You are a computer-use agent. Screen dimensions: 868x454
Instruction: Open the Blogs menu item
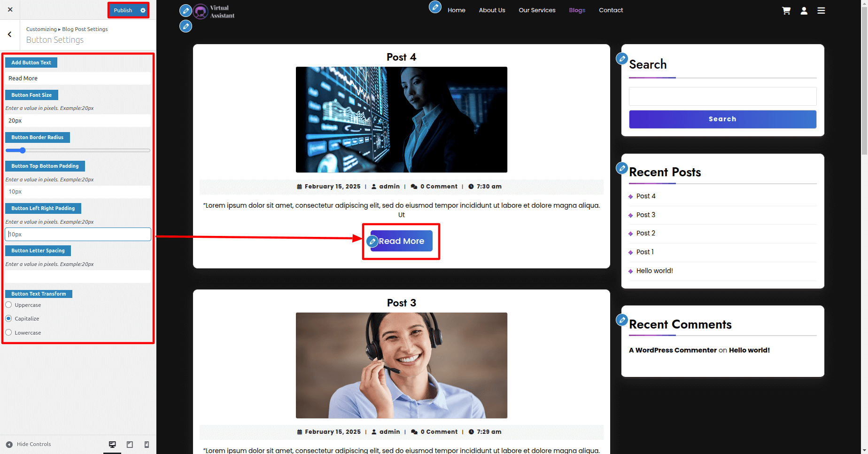[x=577, y=10]
